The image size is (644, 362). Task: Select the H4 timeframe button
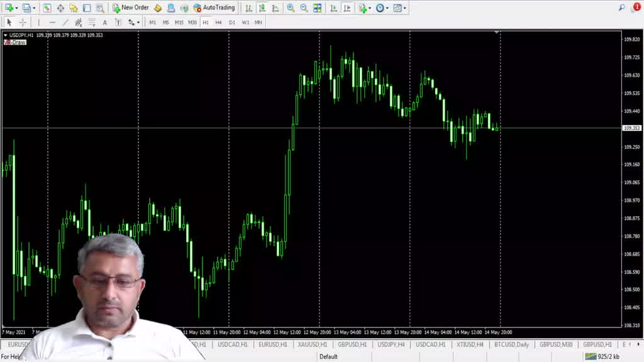(x=218, y=22)
